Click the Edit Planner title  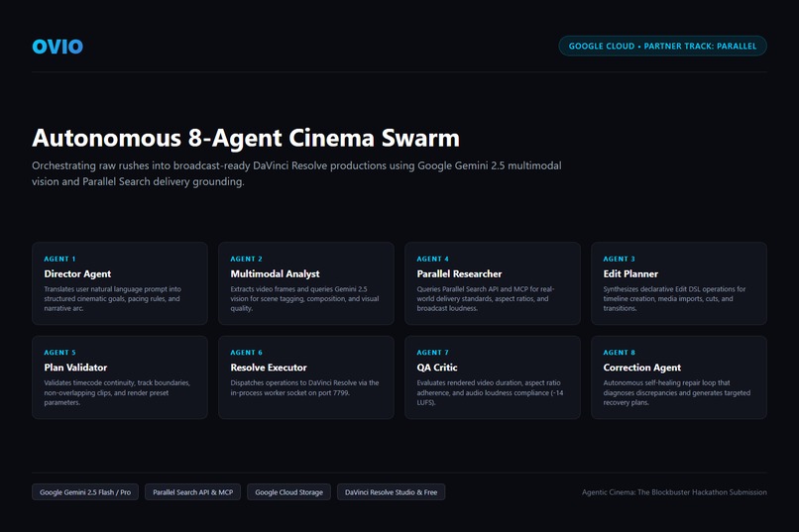(630, 273)
